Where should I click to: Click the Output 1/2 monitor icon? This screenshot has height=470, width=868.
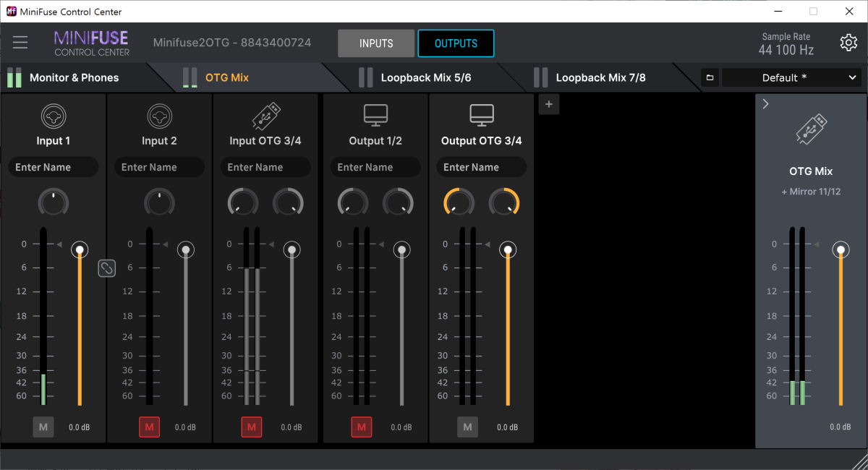coord(375,115)
